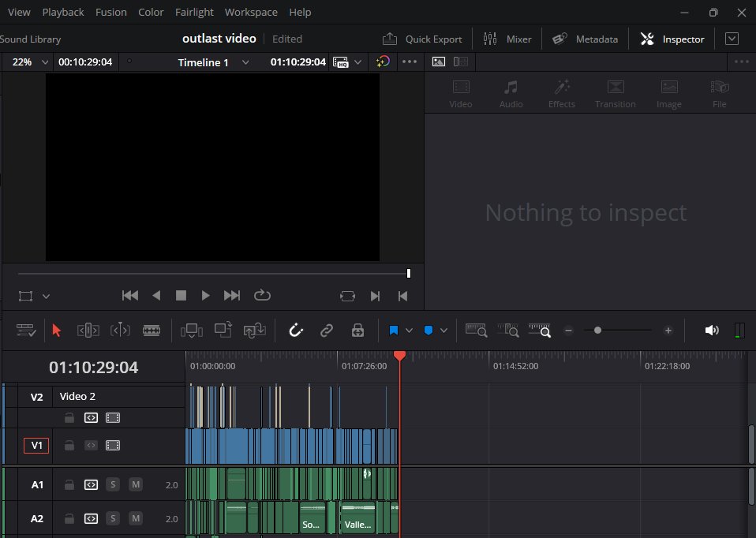Toggle auto track selector on A1

pos(91,484)
